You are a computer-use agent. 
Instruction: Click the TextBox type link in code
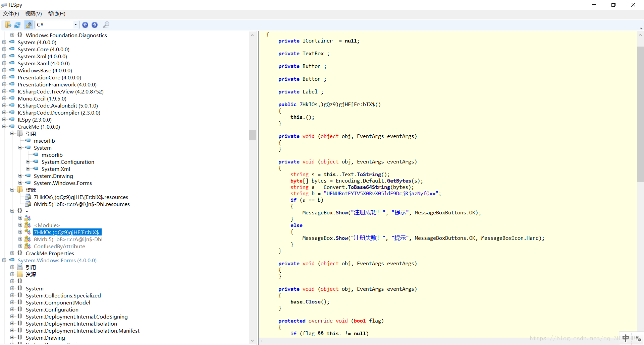pyautogui.click(x=313, y=54)
